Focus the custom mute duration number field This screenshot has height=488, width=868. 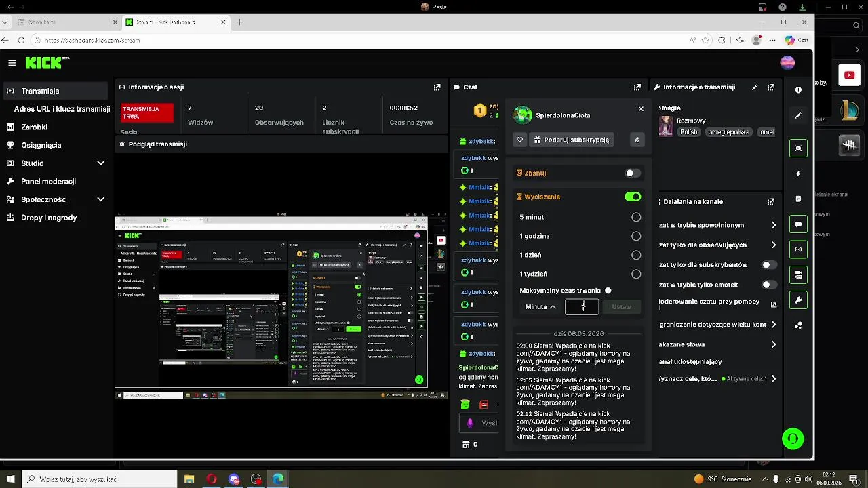582,307
